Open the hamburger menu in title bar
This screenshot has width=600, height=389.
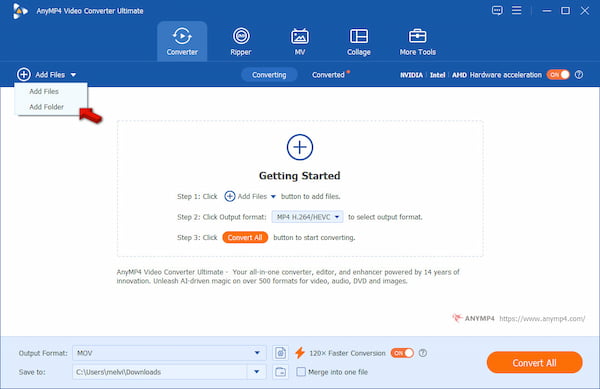[517, 10]
